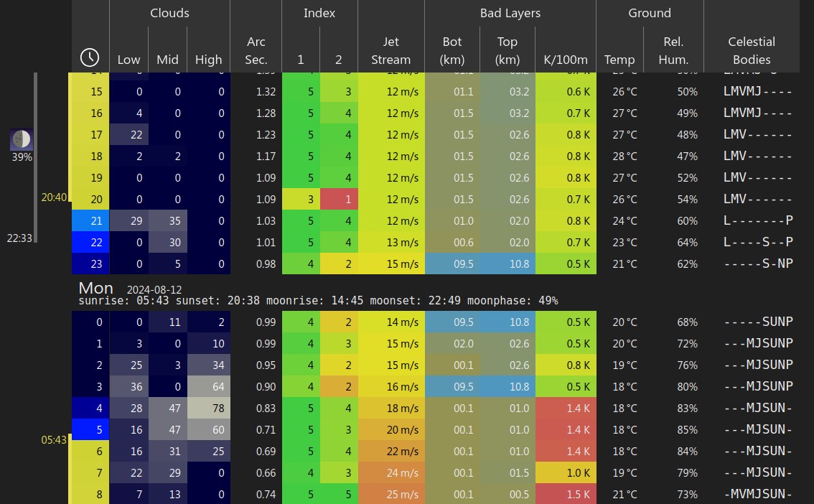Viewport: 814px width, 504px height.
Task: Click celestial bodies LMVMJ---- at hour 15
Action: pos(757,91)
